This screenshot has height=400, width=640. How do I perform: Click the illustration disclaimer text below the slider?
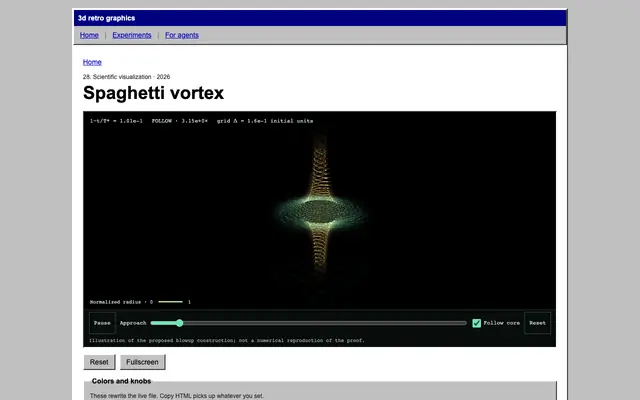[x=227, y=340]
